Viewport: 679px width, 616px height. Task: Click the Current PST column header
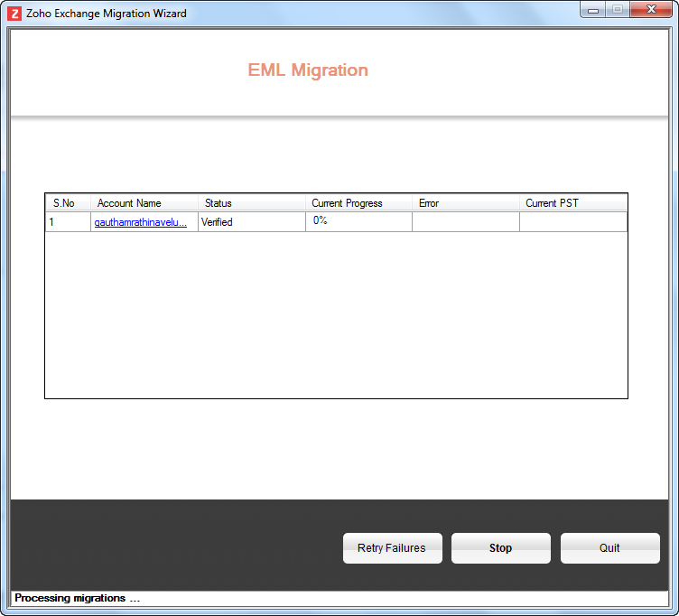[x=572, y=203]
